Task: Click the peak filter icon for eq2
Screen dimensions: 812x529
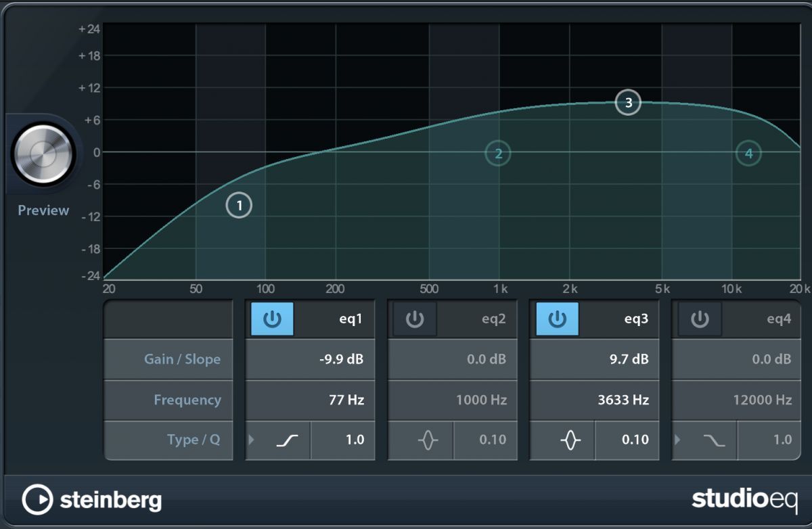Action: tap(430, 440)
